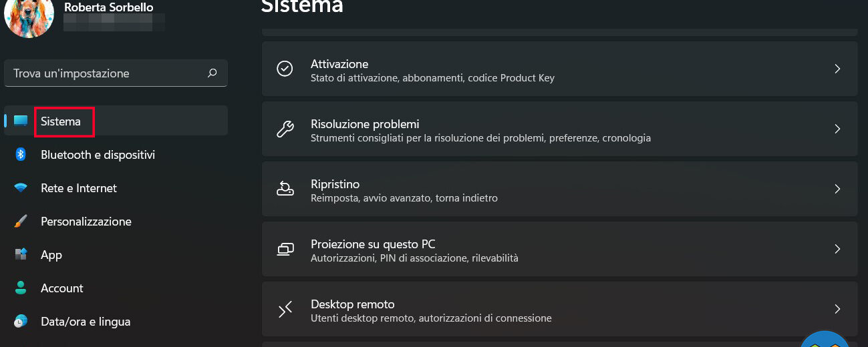Expand the Attivazione row chevron
The height and width of the screenshot is (347, 868).
[837, 69]
